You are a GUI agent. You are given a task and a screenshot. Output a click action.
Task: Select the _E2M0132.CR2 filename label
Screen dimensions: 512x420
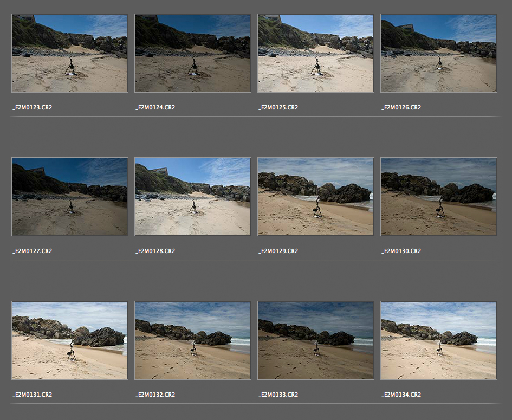point(155,395)
